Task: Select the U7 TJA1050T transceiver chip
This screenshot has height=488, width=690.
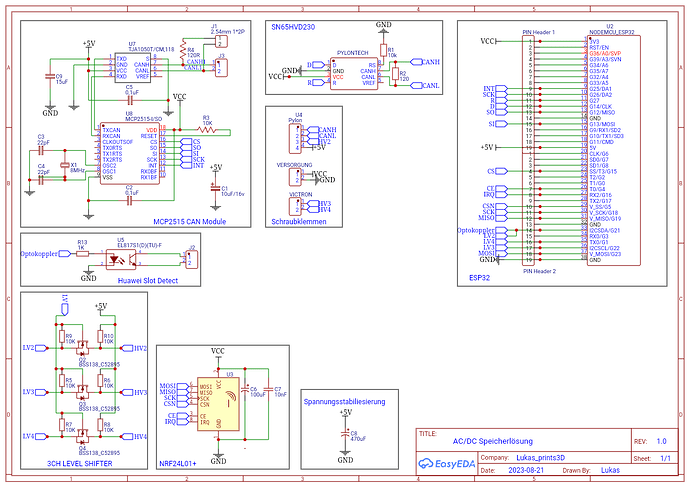Action: (x=133, y=68)
